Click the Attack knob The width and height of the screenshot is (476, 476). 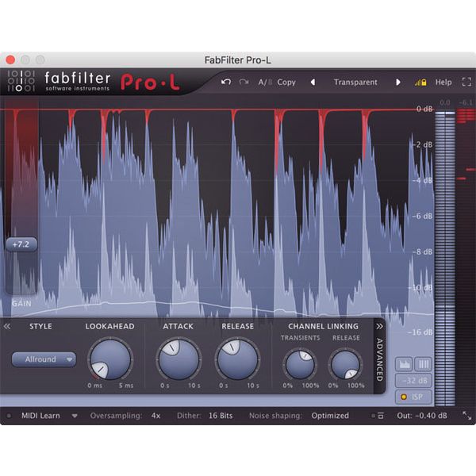[x=178, y=359]
